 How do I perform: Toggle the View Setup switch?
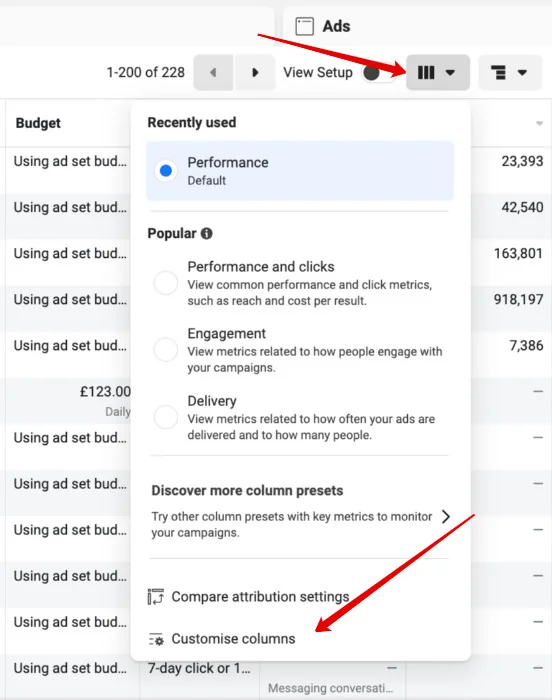(377, 73)
